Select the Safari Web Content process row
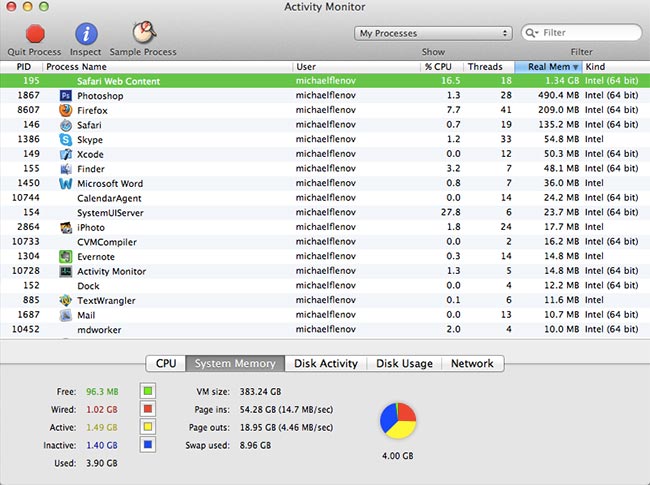This screenshot has width=650, height=485. point(325,81)
